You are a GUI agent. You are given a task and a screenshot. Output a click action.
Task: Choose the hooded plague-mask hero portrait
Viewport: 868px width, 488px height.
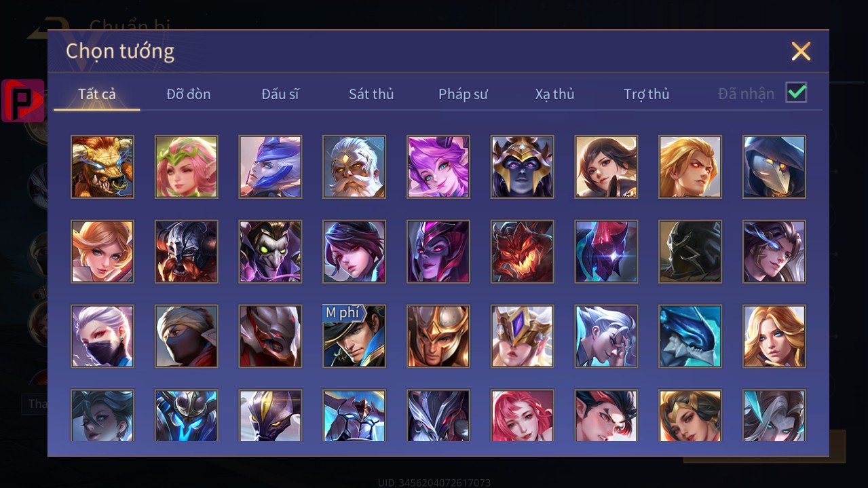tap(774, 167)
